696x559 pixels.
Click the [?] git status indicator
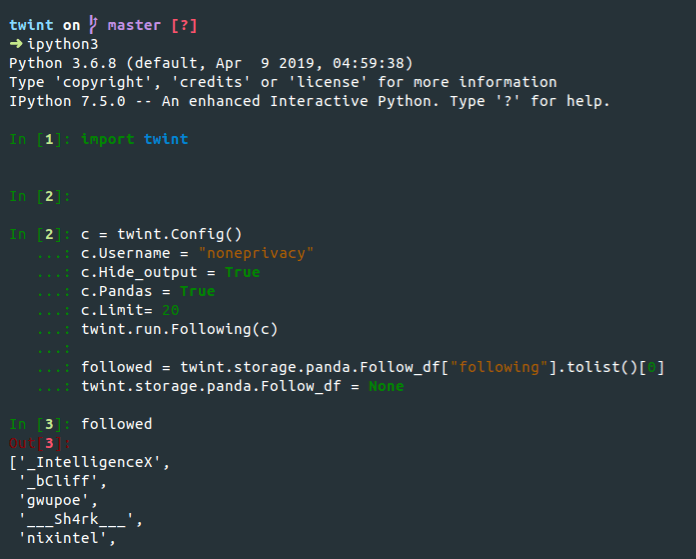pos(184,25)
